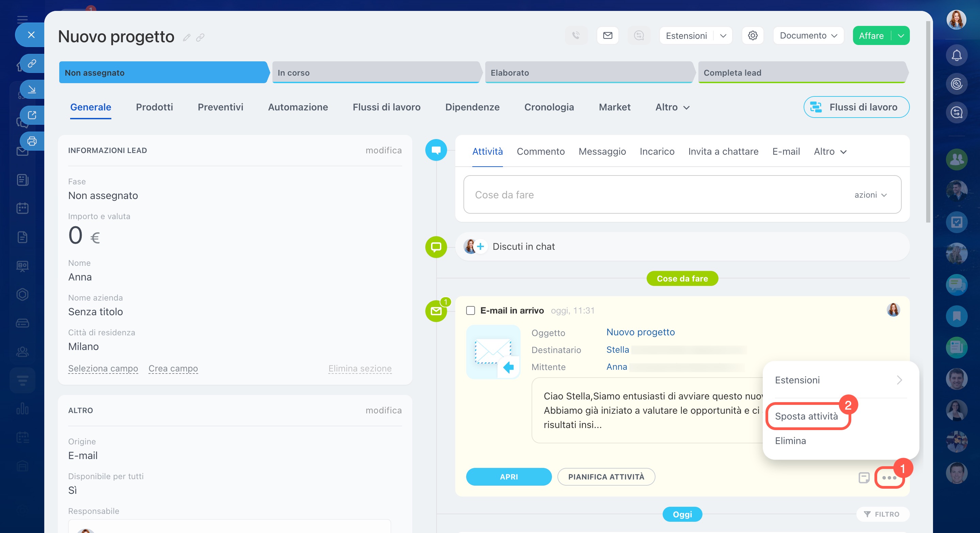Open the settings gear icon
This screenshot has width=980, height=533.
pos(753,35)
